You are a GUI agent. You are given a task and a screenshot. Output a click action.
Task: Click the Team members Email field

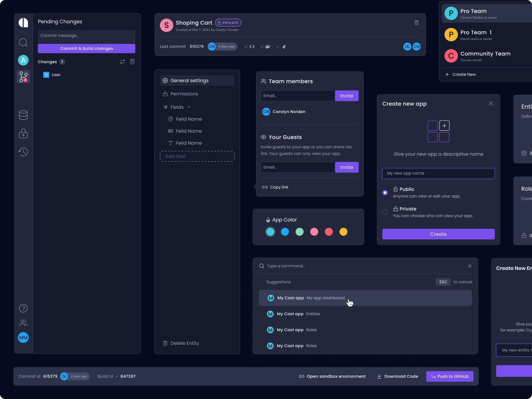(x=298, y=96)
